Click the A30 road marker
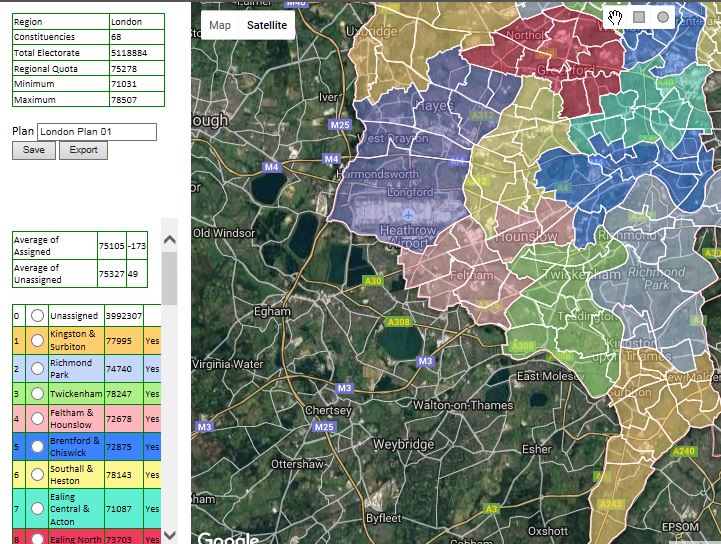This screenshot has height=544, width=721. pyautogui.click(x=372, y=281)
